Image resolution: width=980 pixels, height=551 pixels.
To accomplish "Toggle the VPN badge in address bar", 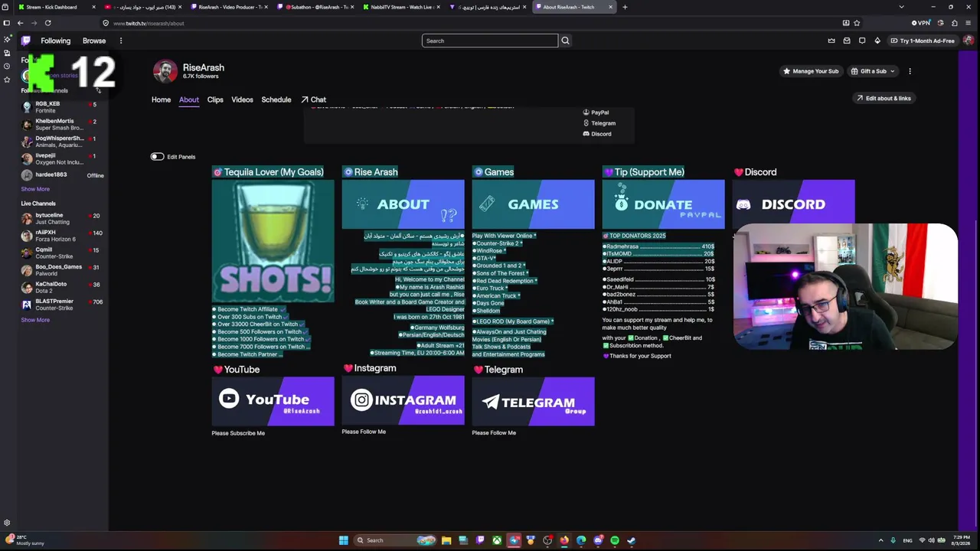I will [x=921, y=23].
